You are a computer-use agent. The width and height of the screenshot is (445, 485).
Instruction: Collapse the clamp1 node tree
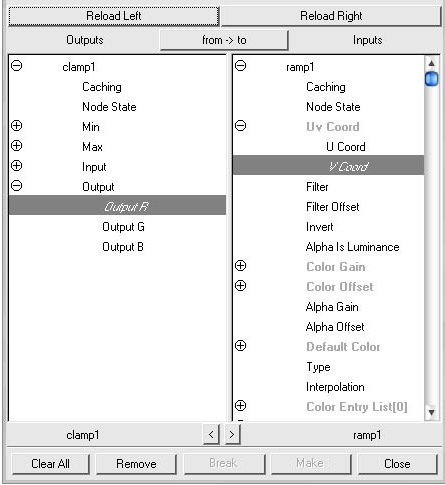(x=16, y=66)
